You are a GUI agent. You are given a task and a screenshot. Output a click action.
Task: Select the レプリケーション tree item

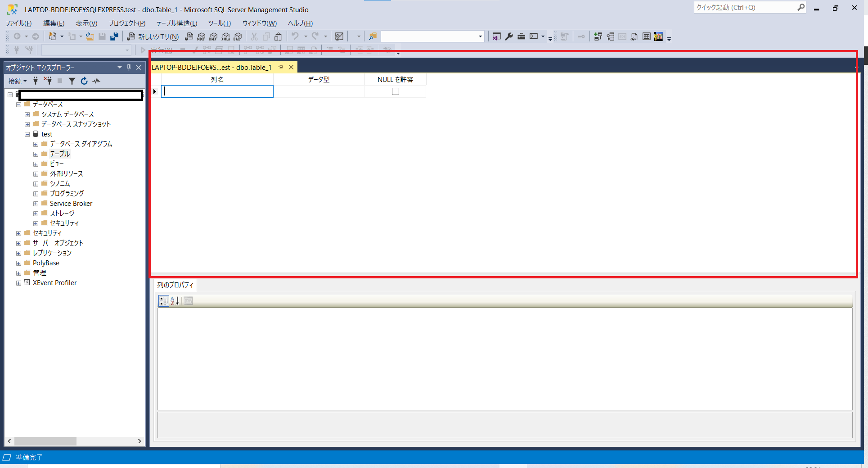(52, 253)
